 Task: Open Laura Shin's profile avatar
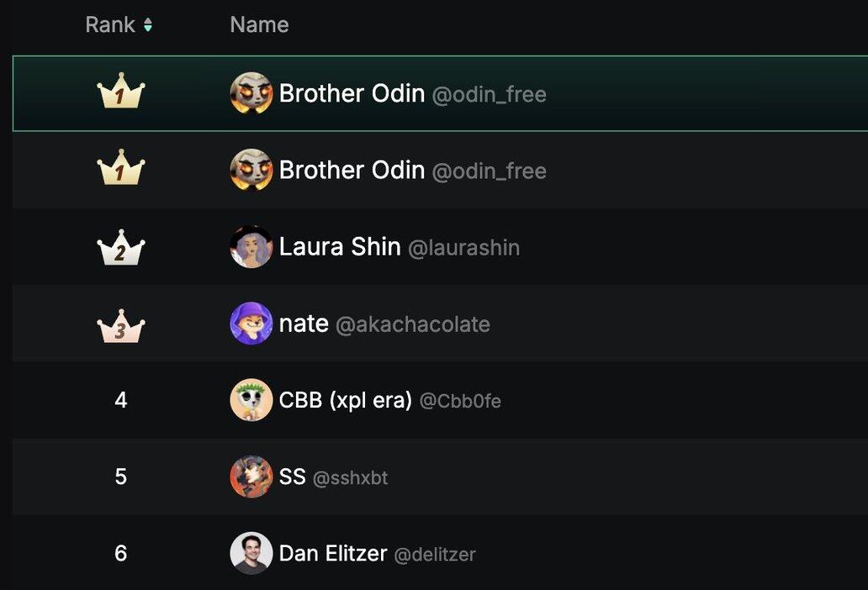pos(251,247)
